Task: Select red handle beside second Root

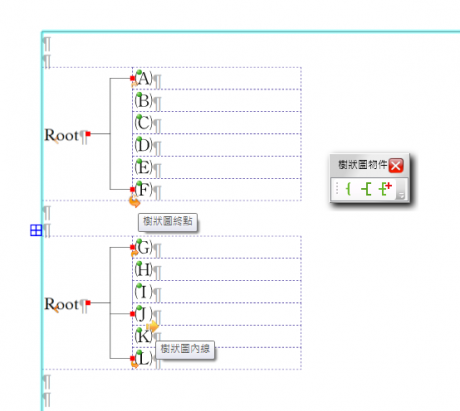Action: 88,303
